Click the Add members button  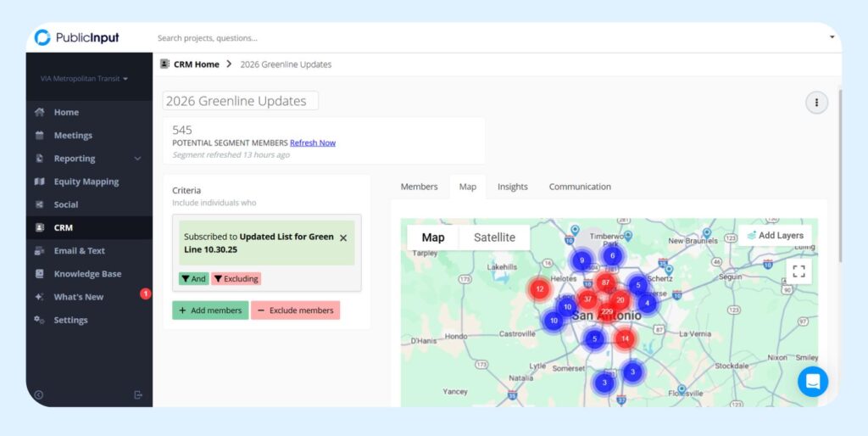210,310
